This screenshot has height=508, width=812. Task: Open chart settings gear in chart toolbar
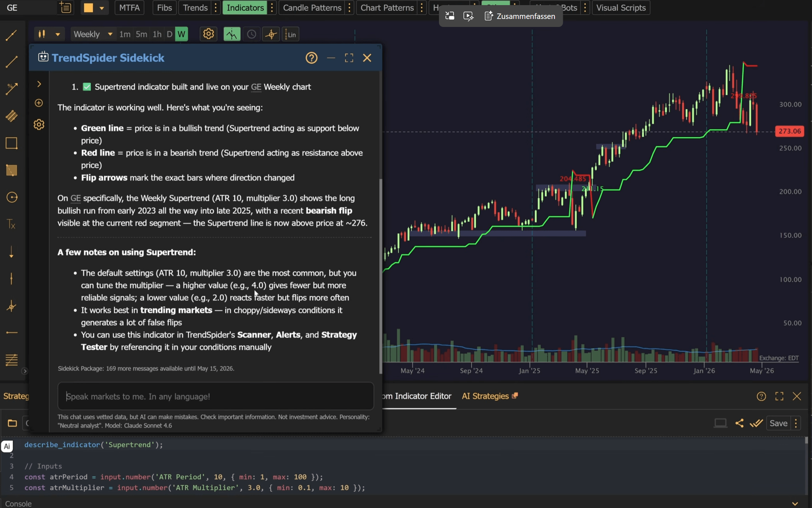208,34
